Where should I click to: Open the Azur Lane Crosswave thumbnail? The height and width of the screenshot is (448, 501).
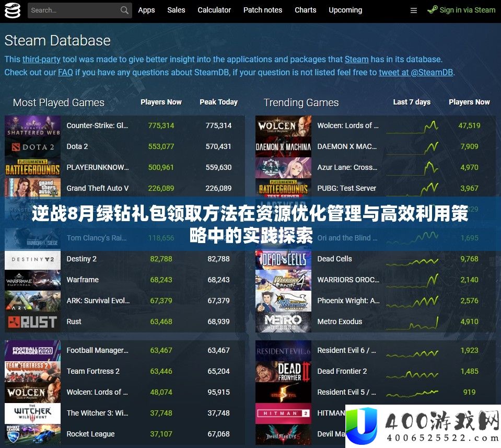(x=283, y=168)
